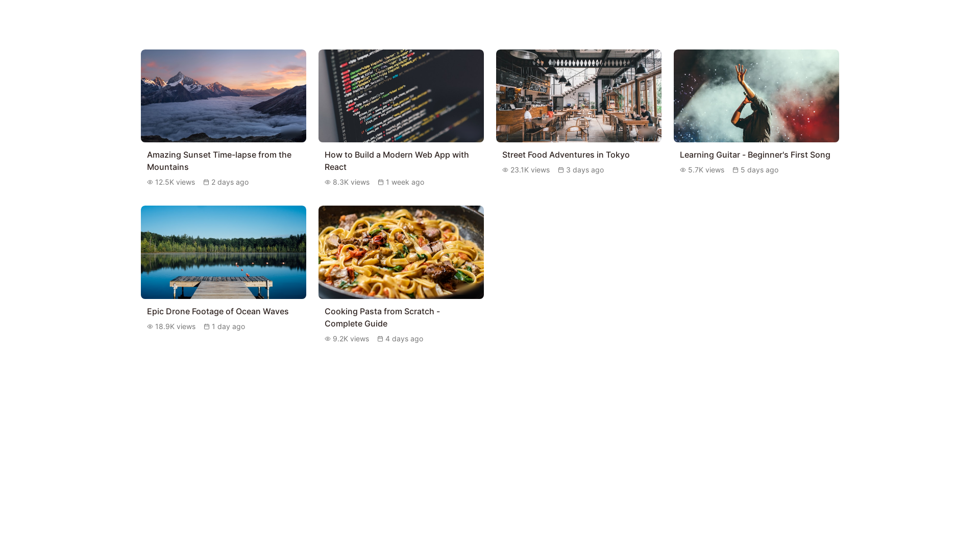Click the eye icon beside 18.9K views
980x551 pixels.
[150, 327]
